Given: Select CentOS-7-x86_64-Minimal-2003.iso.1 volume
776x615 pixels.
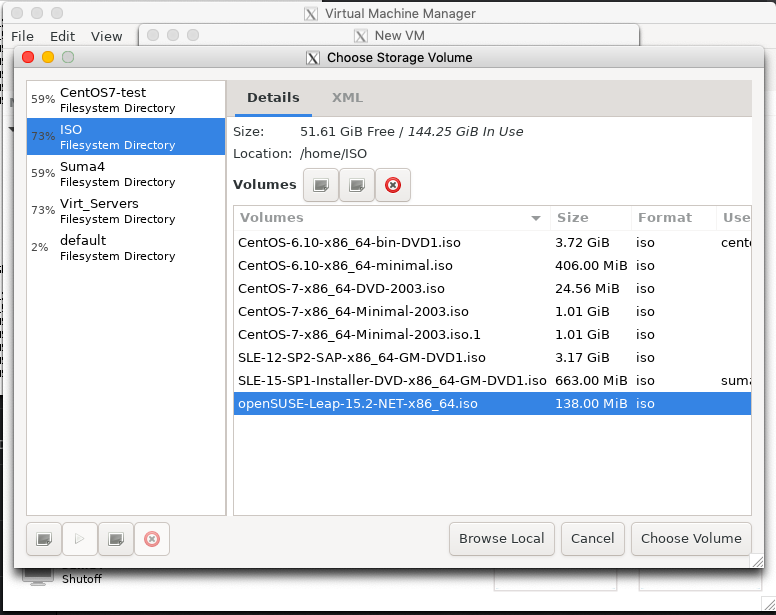Looking at the screenshot, I should pos(492,334).
